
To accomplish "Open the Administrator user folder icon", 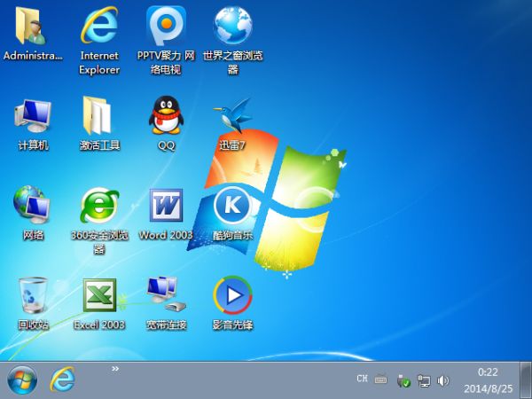I will click(33, 27).
